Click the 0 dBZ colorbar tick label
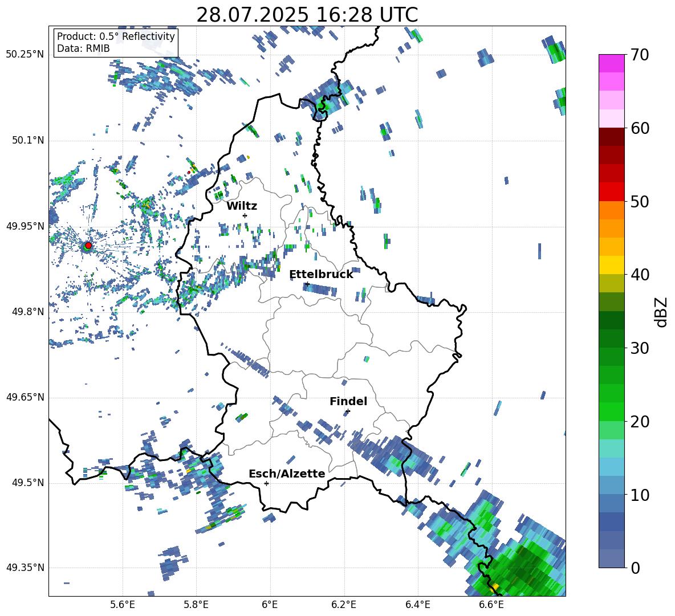The height and width of the screenshot is (616, 675). (636, 568)
